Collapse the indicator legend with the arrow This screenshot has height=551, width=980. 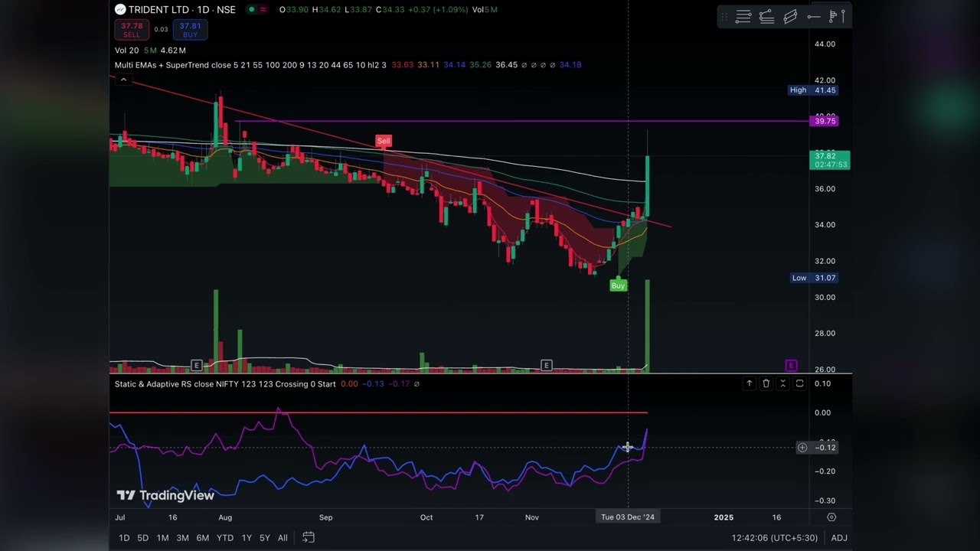[123, 80]
